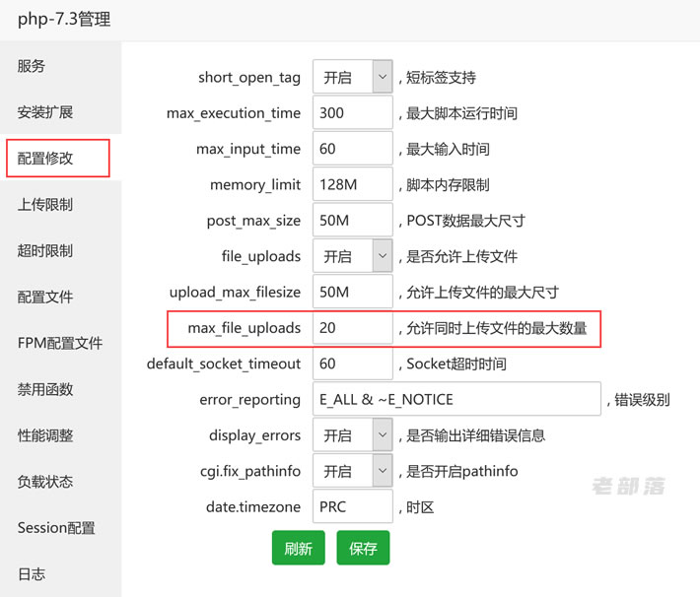Click the short_open_tag label
Image resolution: width=700 pixels, height=597 pixels.
249,78
